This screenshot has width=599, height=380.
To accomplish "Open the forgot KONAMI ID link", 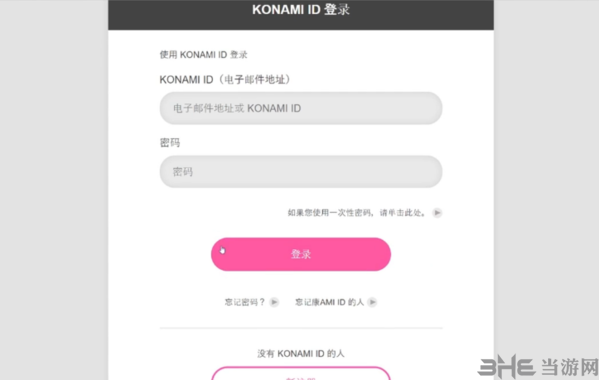I will (329, 302).
